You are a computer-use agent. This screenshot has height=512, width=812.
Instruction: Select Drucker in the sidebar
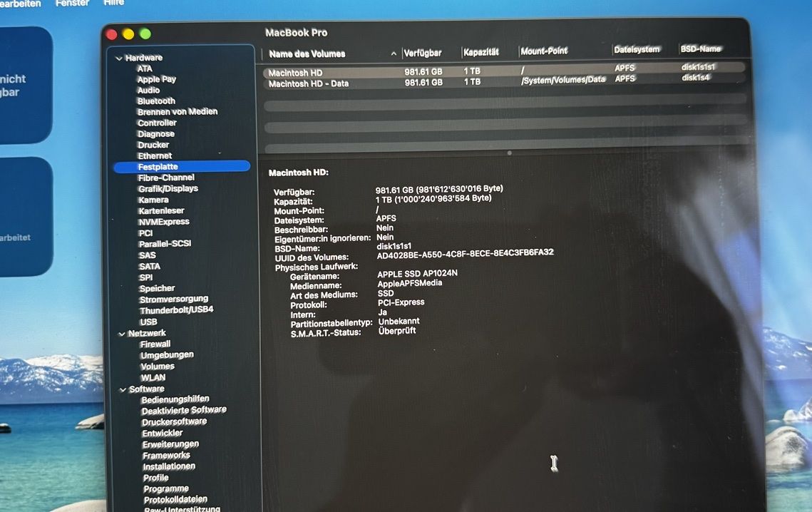[x=153, y=145]
